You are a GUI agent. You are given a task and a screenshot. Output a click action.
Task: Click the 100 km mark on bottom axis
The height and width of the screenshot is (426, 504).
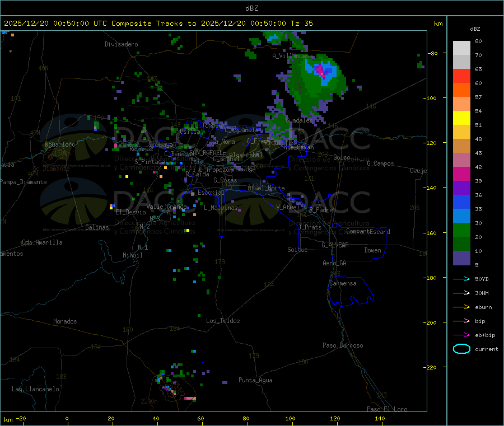(290, 418)
